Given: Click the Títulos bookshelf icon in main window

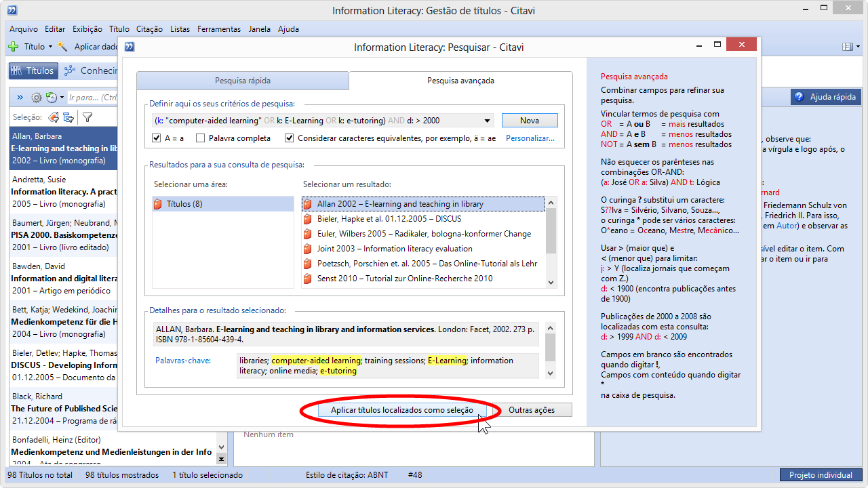Looking at the screenshot, I should coord(17,70).
